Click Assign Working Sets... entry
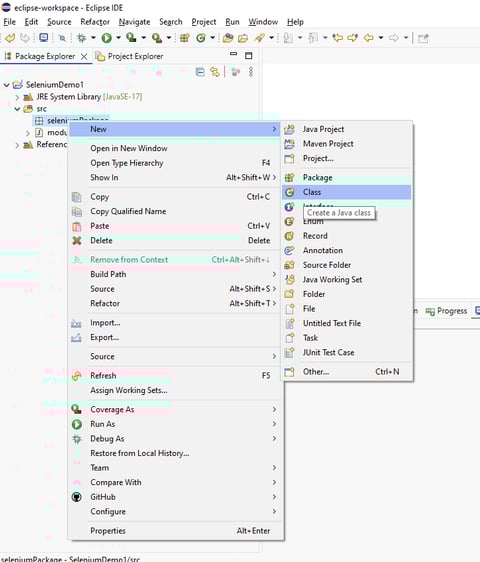Image resolution: width=480 pixels, height=562 pixels. pos(175,390)
